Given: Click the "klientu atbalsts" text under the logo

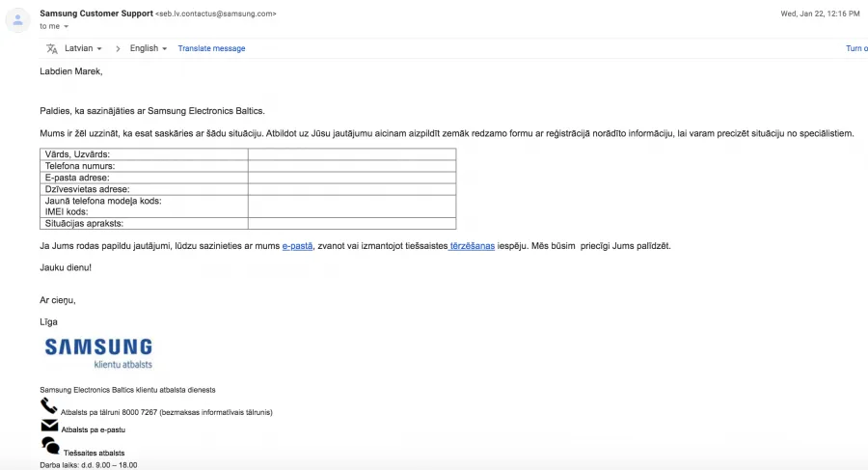Looking at the screenshot, I should tap(122, 364).
